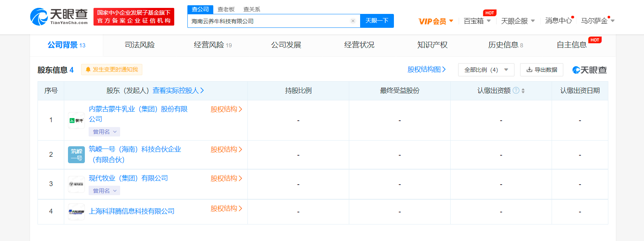
Task: Click the 认缴出资日期 column header
Action: coord(580,91)
